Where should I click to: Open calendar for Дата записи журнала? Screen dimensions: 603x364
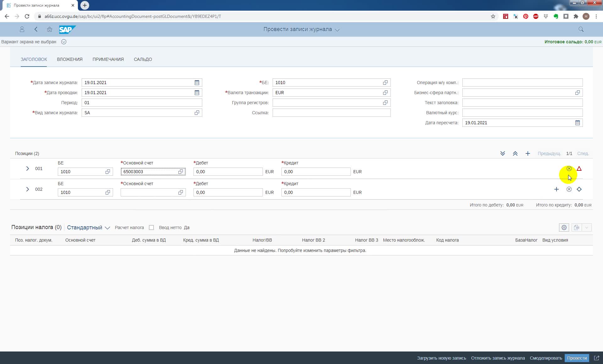tap(197, 83)
